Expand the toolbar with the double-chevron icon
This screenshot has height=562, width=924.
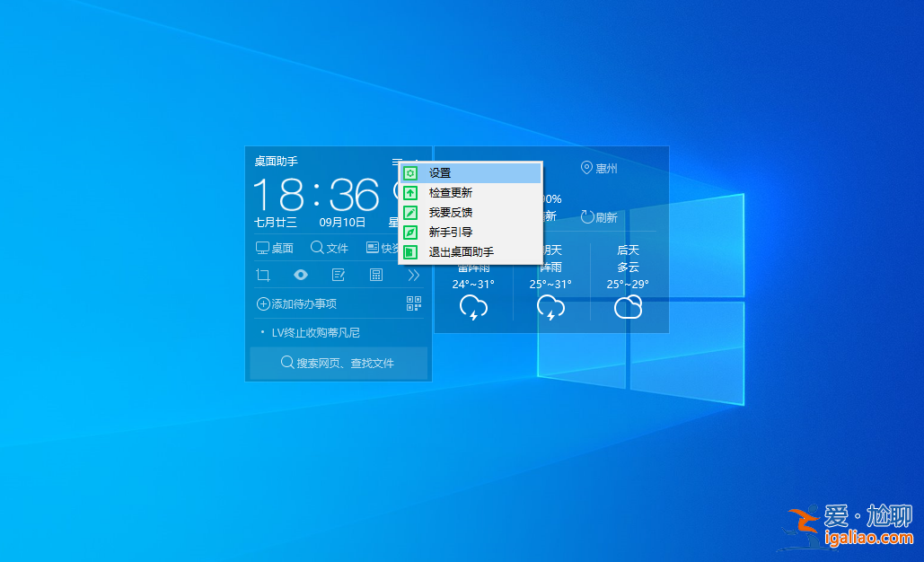click(414, 275)
